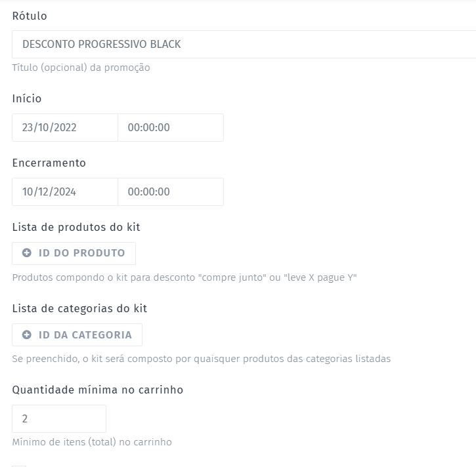Click the Início section label
The width and height of the screenshot is (476, 467).
click(27, 98)
